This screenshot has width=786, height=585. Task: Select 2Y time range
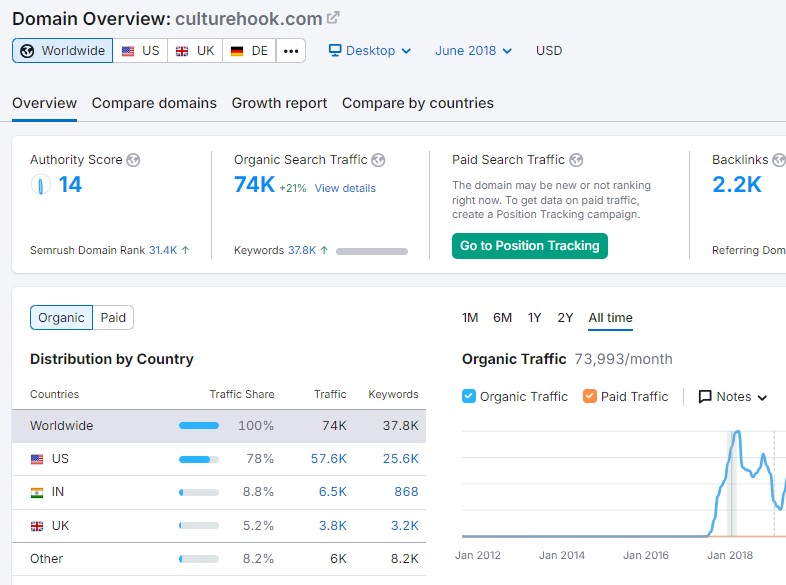(x=565, y=317)
